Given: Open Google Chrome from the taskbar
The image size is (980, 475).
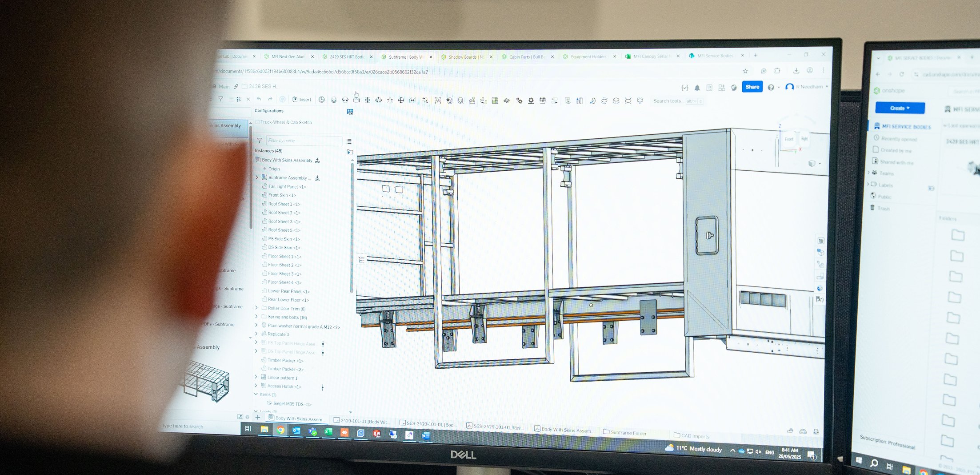Looking at the screenshot, I should tap(280, 430).
